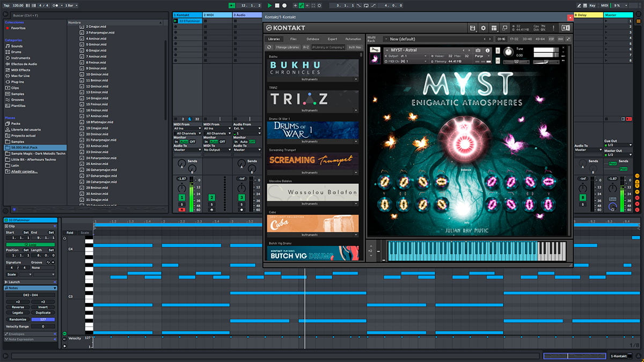Click Kontakt exclamation info icon

(x=552, y=28)
